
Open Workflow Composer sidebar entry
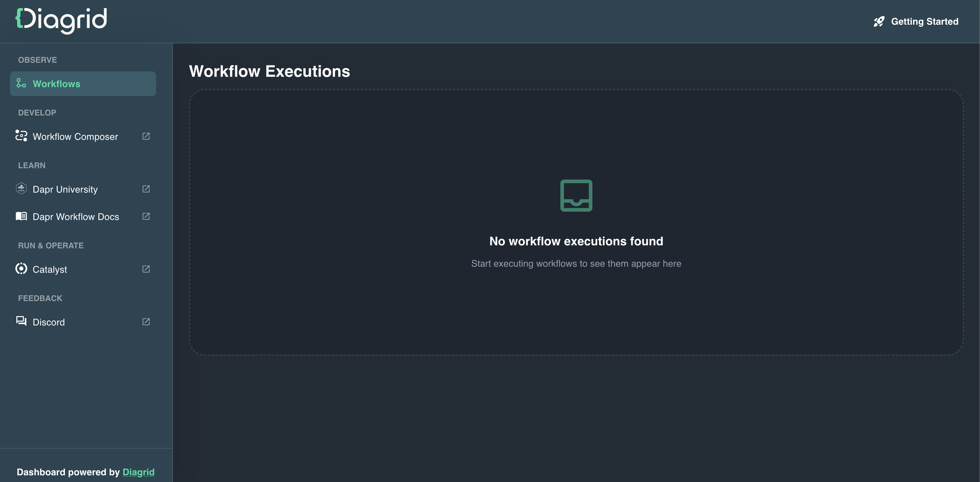pyautogui.click(x=75, y=137)
